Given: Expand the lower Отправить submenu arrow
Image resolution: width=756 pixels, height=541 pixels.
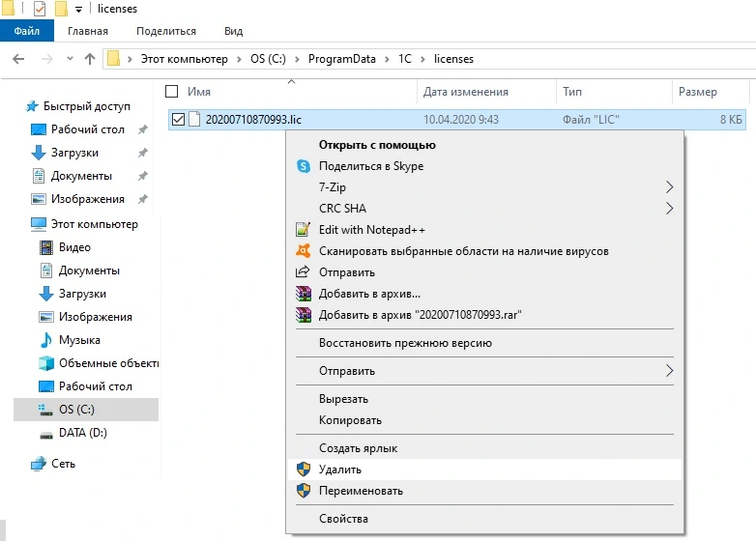Looking at the screenshot, I should (x=669, y=371).
